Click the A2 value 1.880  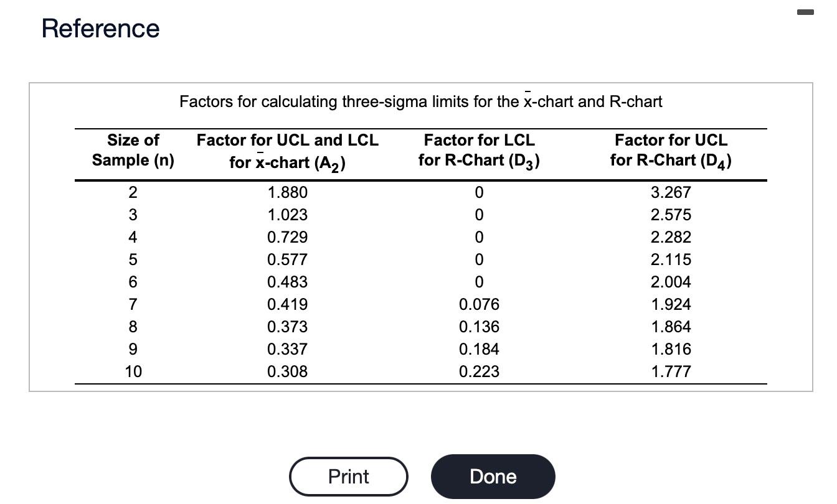point(288,192)
